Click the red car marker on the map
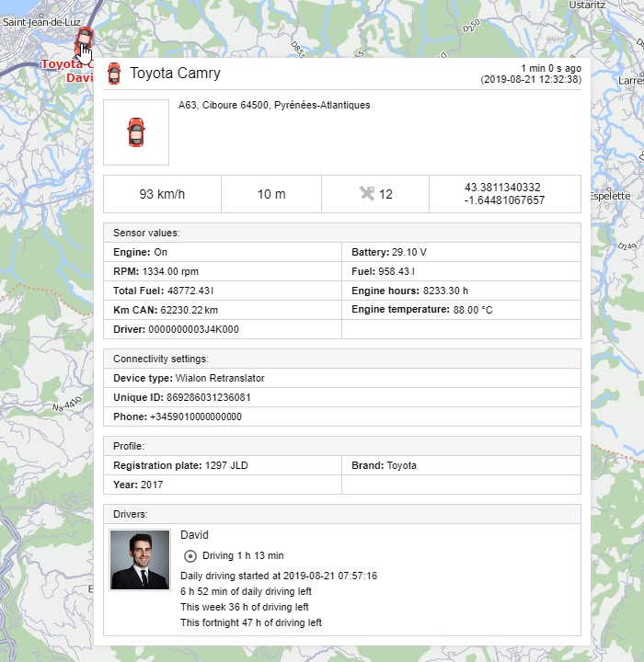Viewport: 644px width, 662px height. (84, 40)
